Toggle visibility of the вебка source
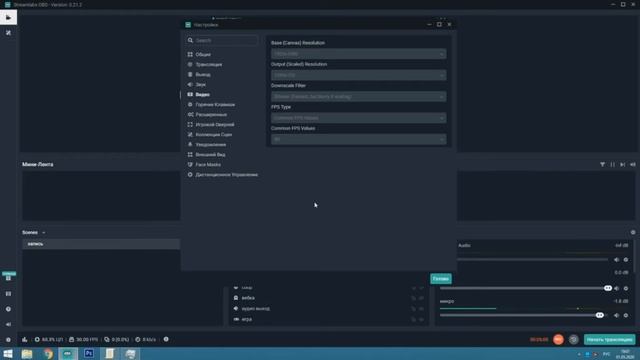Screen dimensions: 640x360 [x=422, y=298]
